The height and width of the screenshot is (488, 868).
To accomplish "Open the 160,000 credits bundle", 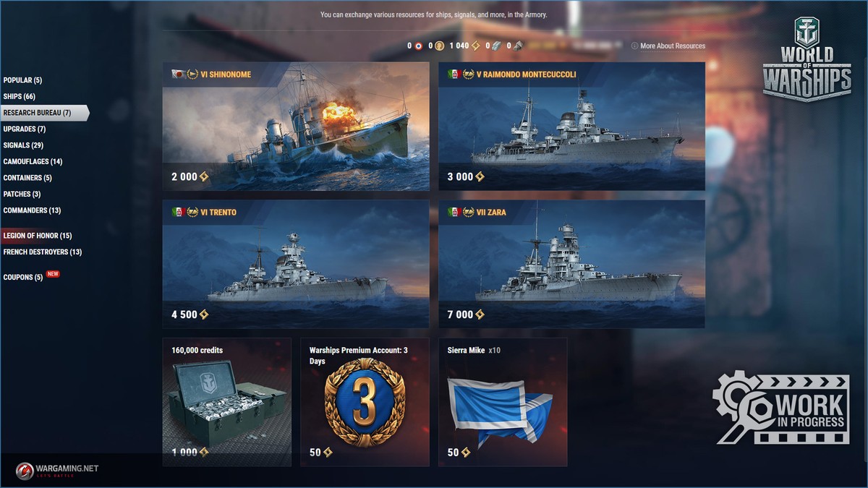I will pos(227,402).
